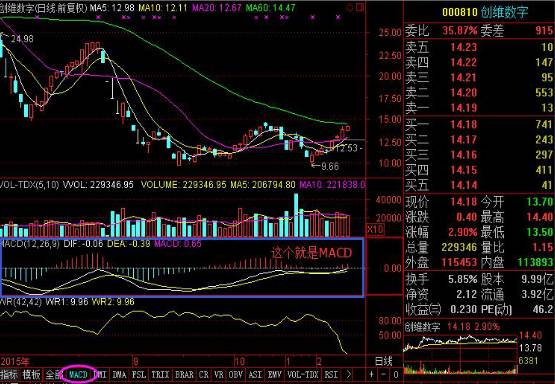
Task: Select the 买二 14.17 bid row
Action: (479, 140)
